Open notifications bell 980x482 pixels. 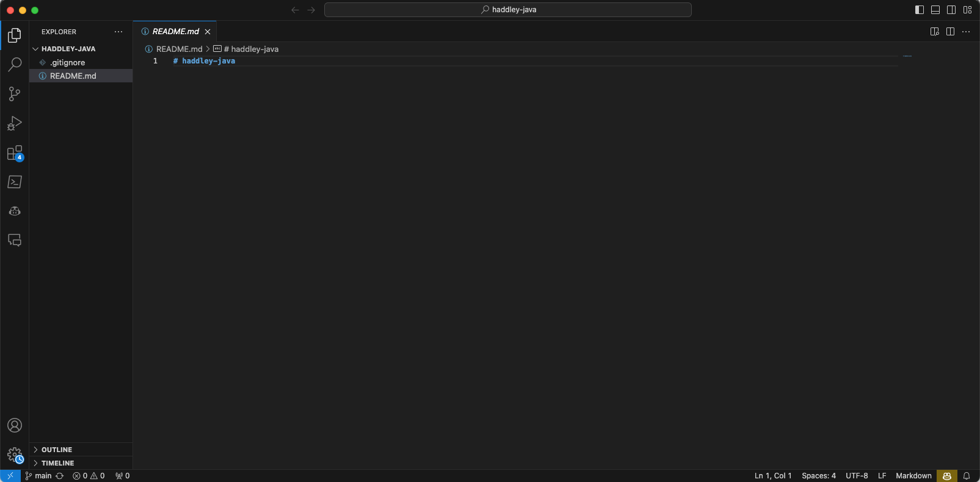[967, 476]
